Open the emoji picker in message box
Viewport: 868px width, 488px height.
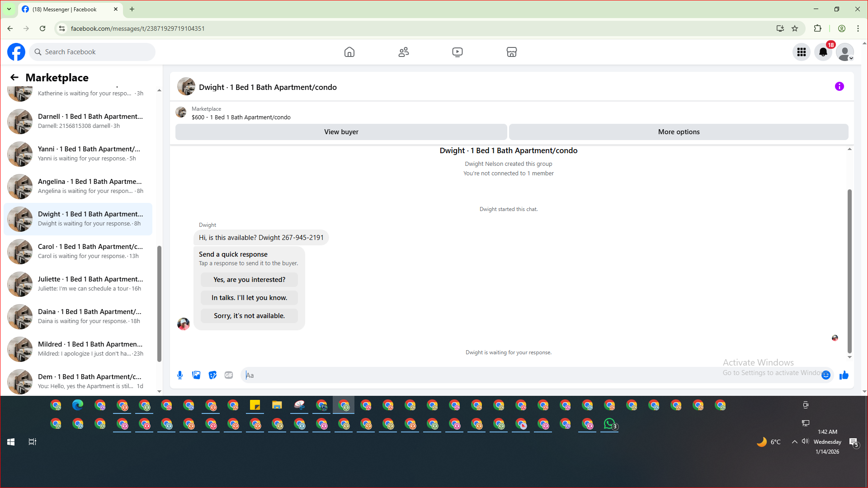826,375
